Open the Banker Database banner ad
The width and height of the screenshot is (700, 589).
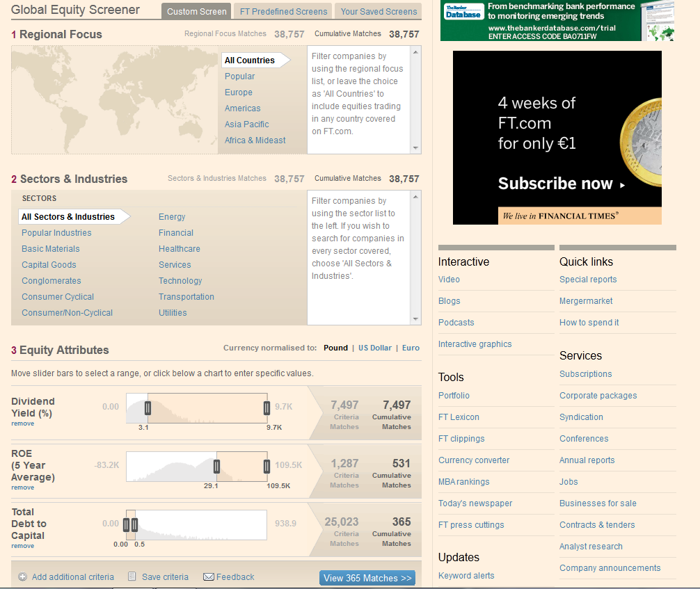point(557,21)
